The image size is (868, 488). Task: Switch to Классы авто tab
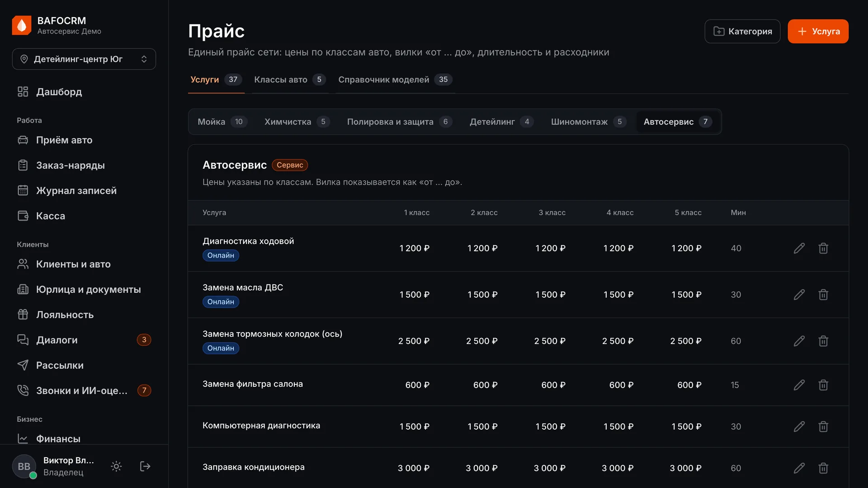pyautogui.click(x=289, y=80)
